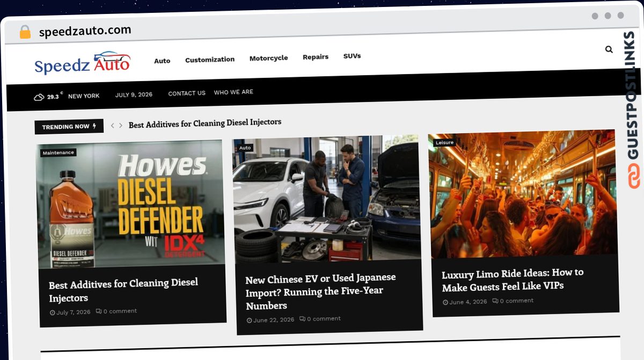Click the speedzauto.com address bar
The width and height of the screenshot is (644, 360).
[85, 31]
